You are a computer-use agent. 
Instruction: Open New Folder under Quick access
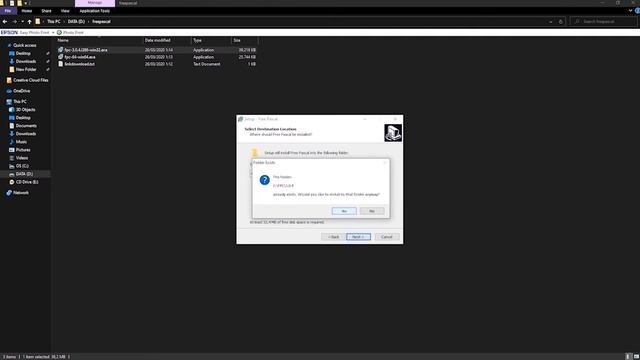point(26,69)
